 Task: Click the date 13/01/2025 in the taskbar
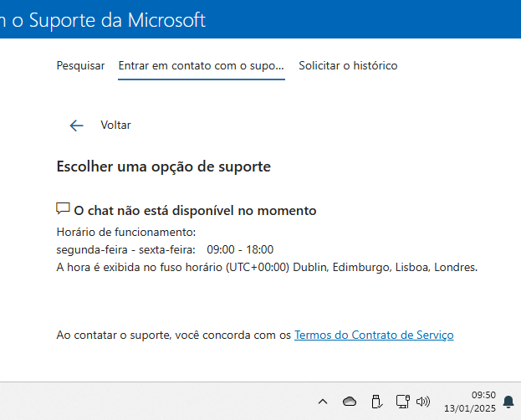click(470, 408)
